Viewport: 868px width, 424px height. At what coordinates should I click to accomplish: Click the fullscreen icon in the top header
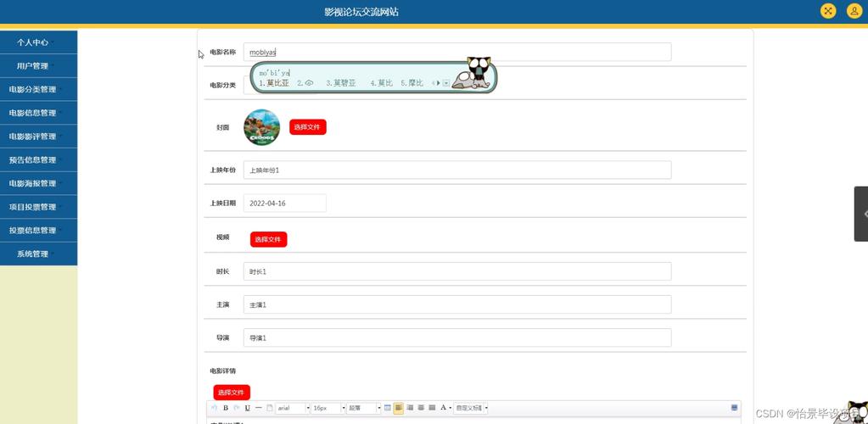click(828, 11)
